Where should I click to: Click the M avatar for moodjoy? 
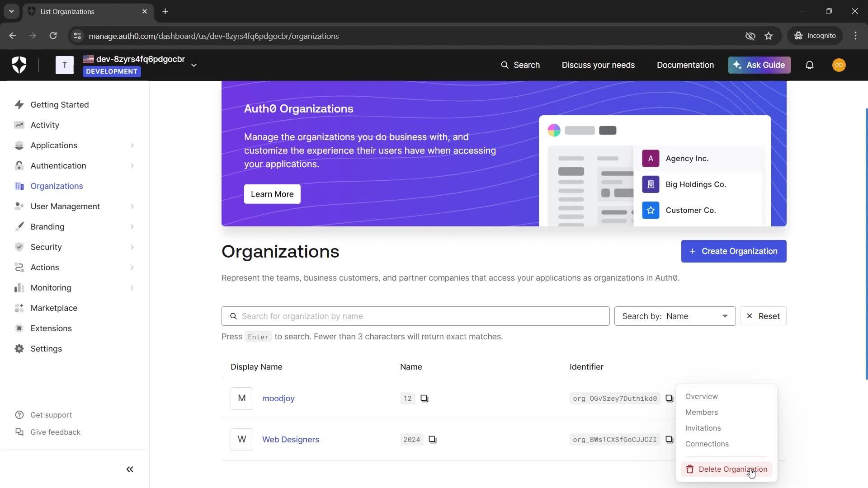coord(242,399)
